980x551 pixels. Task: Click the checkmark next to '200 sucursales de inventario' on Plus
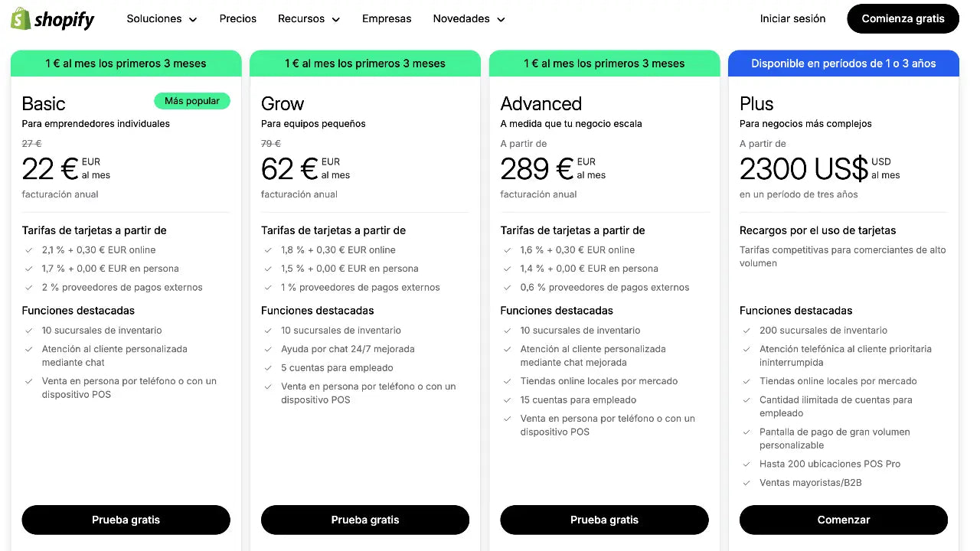point(746,330)
